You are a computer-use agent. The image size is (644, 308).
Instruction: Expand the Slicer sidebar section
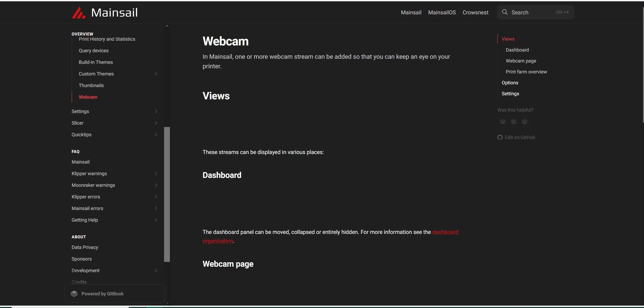coord(156,123)
